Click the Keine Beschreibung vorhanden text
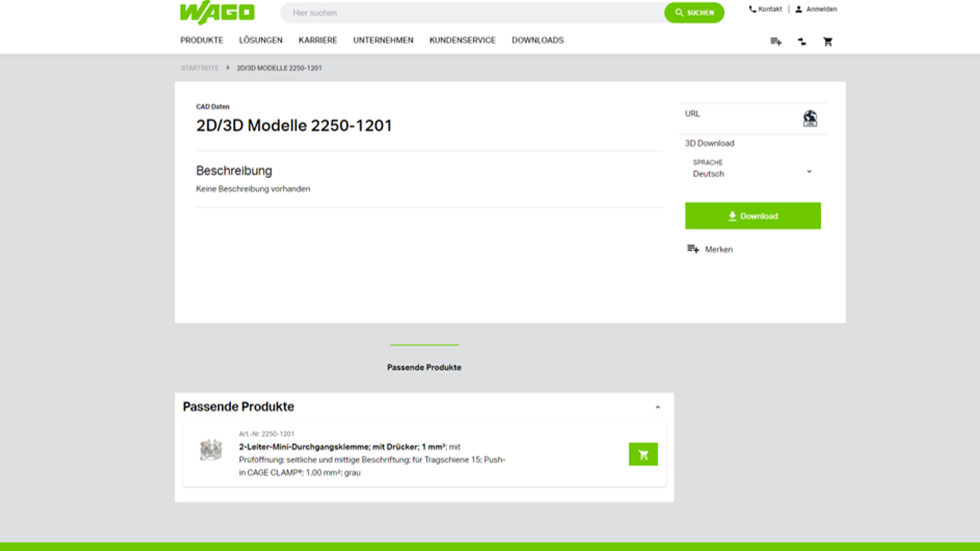Image resolution: width=980 pixels, height=551 pixels. pos(253,189)
